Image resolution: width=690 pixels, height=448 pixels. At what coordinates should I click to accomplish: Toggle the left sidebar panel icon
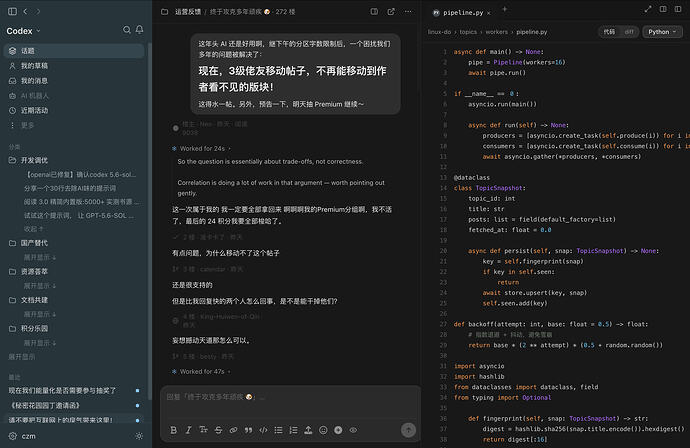[12, 11]
